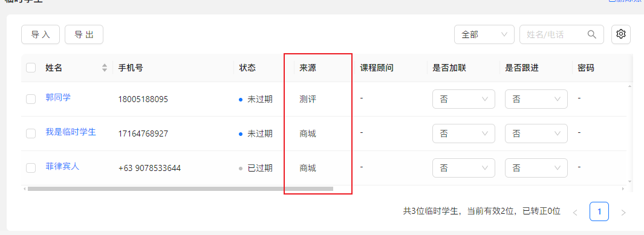Check the row for 菲律宾人

pyautogui.click(x=31, y=168)
